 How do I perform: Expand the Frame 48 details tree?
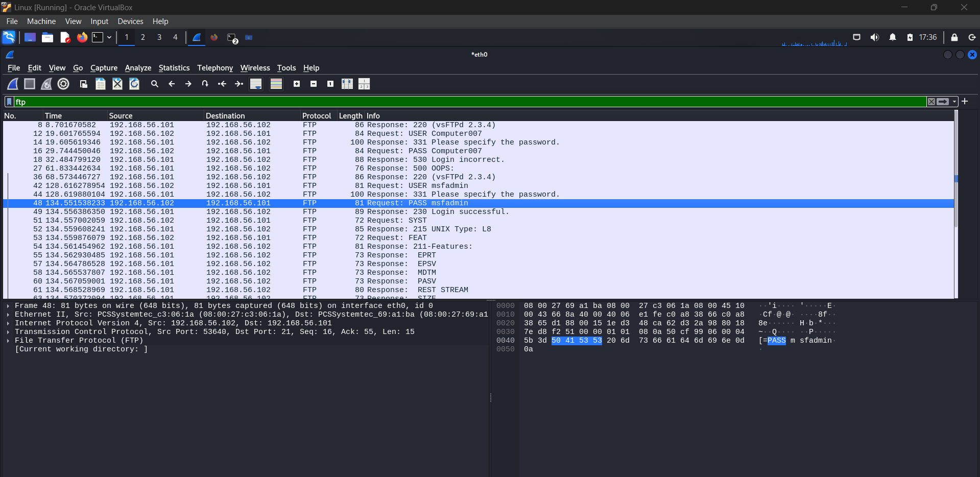coord(8,306)
